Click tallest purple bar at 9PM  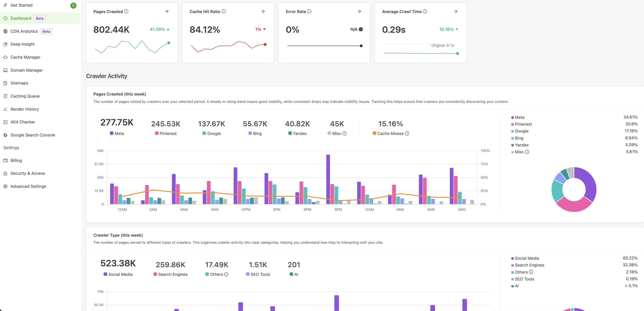click(x=328, y=179)
